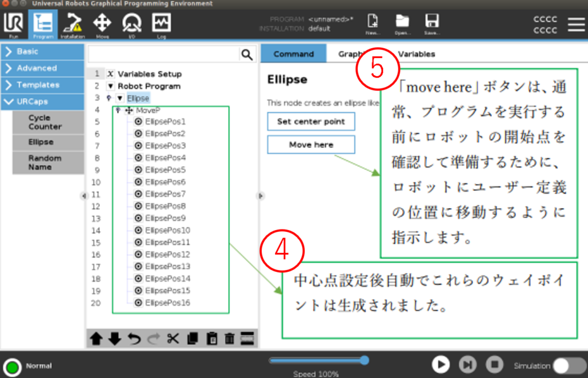588x378 pixels.
Task: Click the MoveP move icon
Action: (x=129, y=110)
